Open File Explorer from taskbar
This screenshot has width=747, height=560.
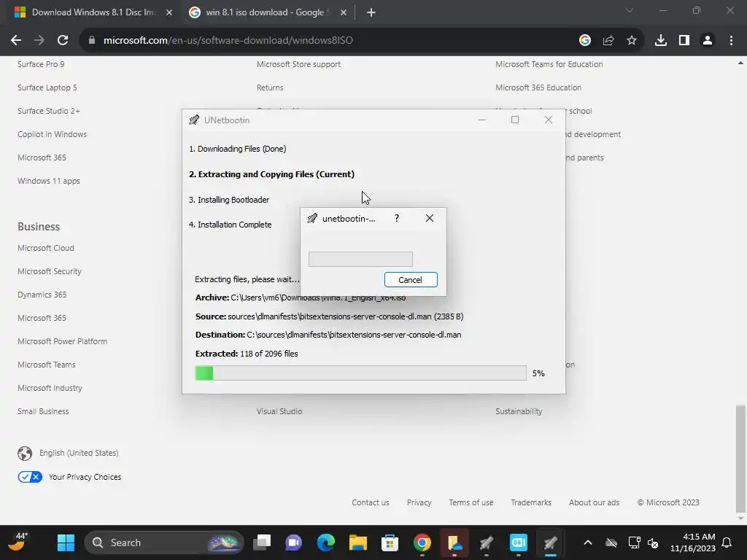[357, 542]
